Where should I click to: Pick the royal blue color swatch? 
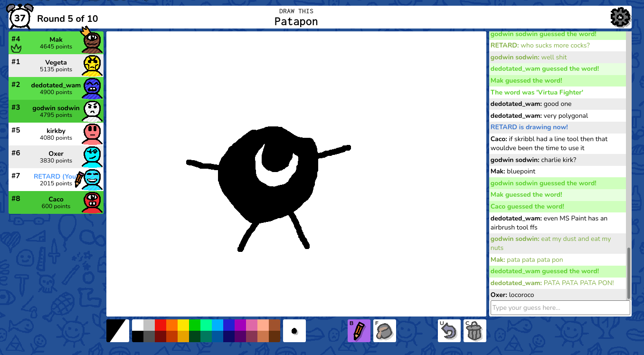click(229, 325)
